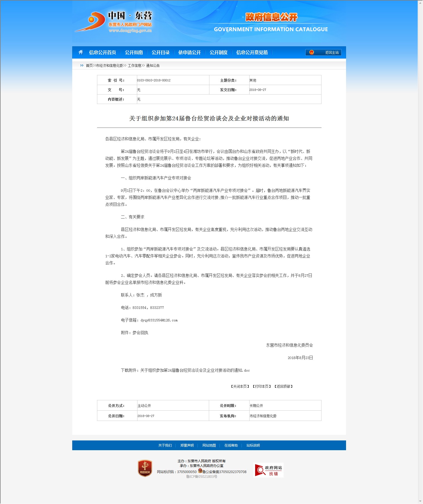Click the 鲁ICP备05021803号 link
This screenshot has height=504, width=423.
tap(202, 477)
